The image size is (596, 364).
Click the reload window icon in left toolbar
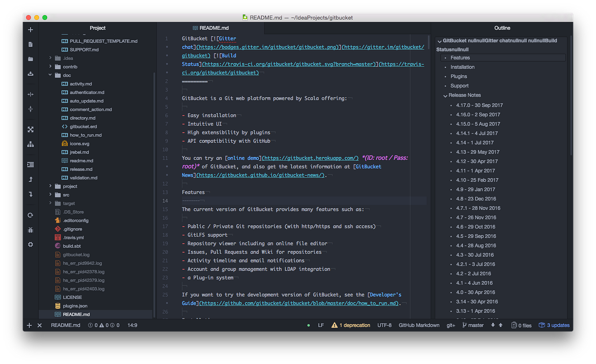coord(30,215)
